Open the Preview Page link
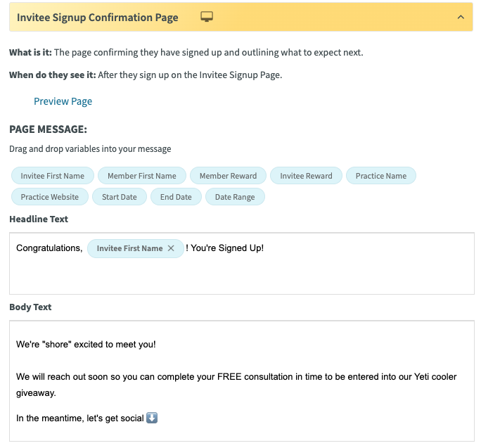 pyautogui.click(x=63, y=101)
